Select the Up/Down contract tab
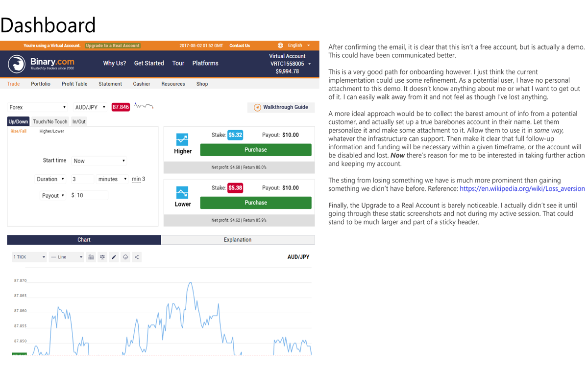The image size is (588, 371). tap(19, 121)
